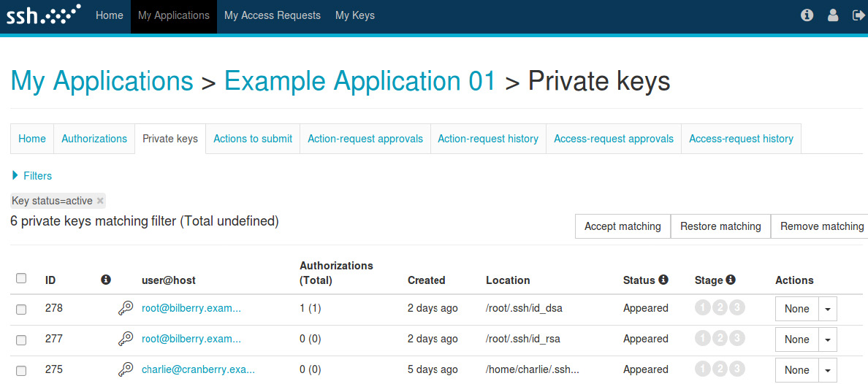Open the Action-request approvals tab
The image size is (868, 384).
click(365, 139)
